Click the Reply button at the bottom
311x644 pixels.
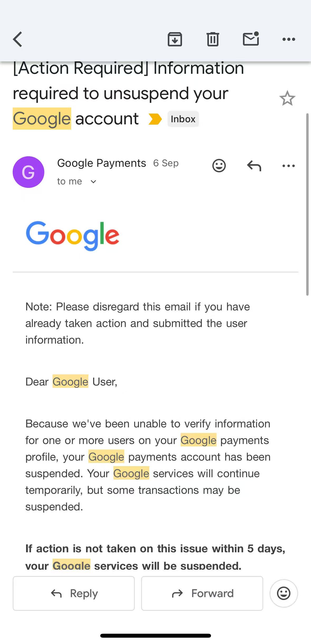74,593
